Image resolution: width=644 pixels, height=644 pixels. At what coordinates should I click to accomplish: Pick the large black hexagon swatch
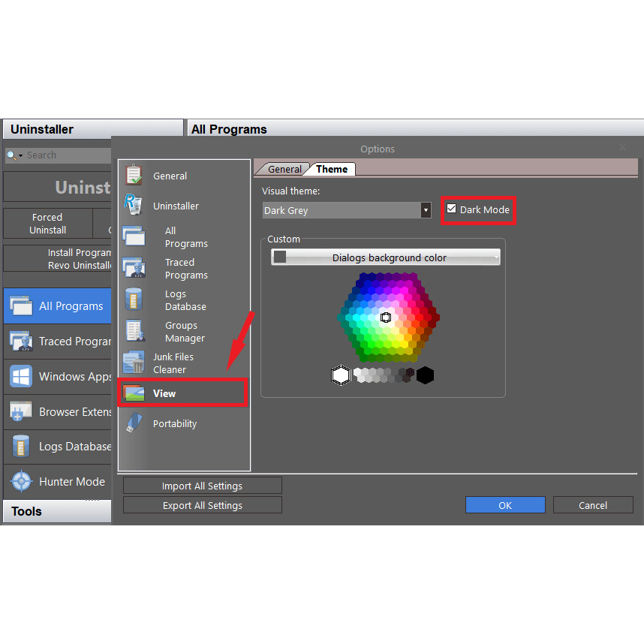pyautogui.click(x=425, y=375)
